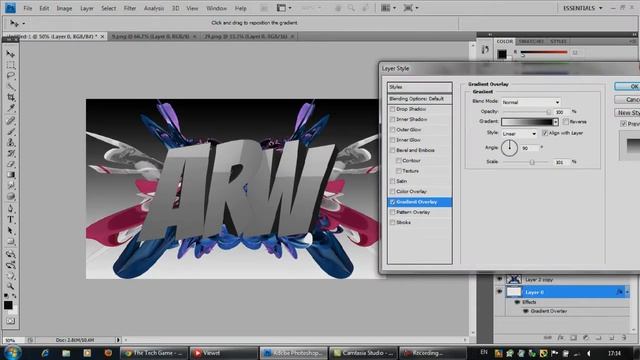Open the Move tool preset picker arrow
640x360 pixels.
coord(24,23)
